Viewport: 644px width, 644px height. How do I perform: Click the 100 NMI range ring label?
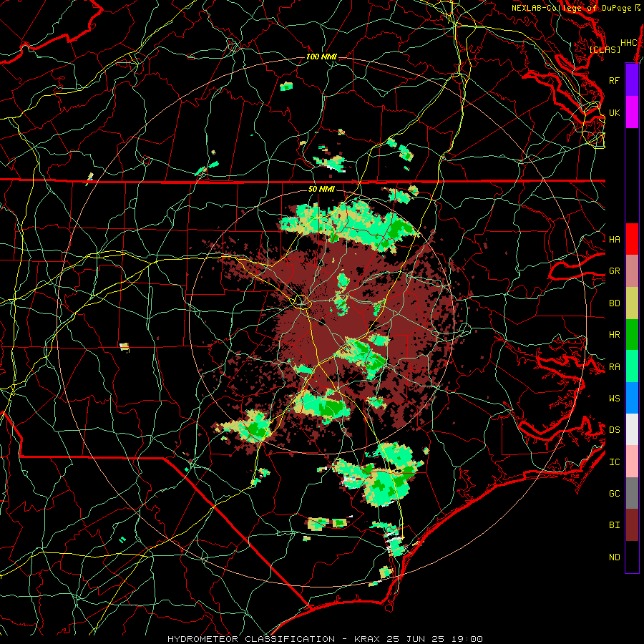point(321,57)
